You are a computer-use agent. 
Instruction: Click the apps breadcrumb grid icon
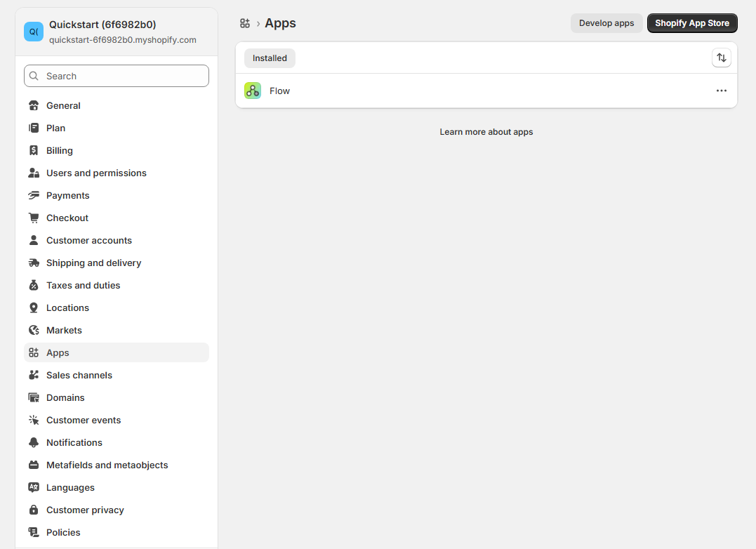(244, 22)
